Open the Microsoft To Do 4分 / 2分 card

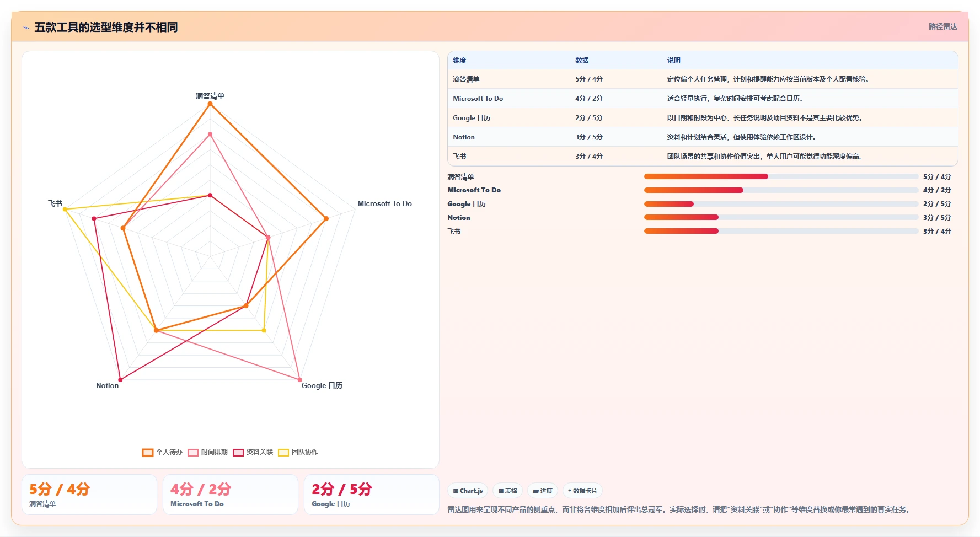tap(231, 495)
